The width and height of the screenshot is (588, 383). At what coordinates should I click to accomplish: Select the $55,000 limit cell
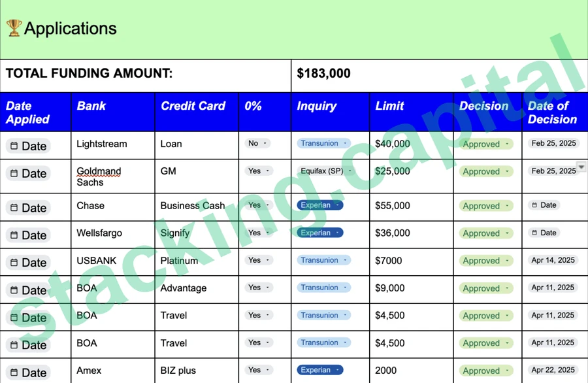[412, 207]
